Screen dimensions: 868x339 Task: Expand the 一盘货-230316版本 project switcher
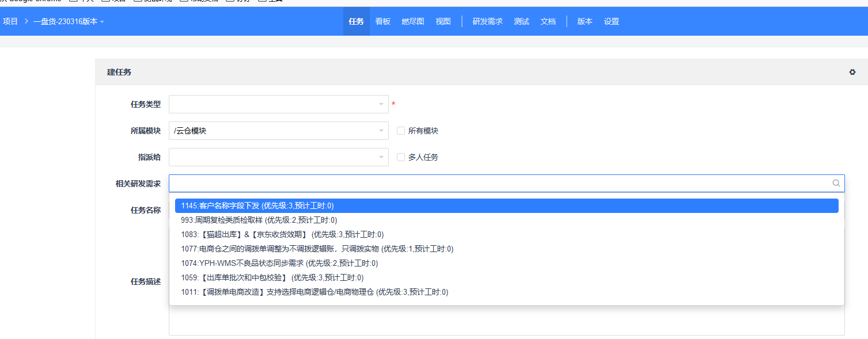[x=69, y=21]
